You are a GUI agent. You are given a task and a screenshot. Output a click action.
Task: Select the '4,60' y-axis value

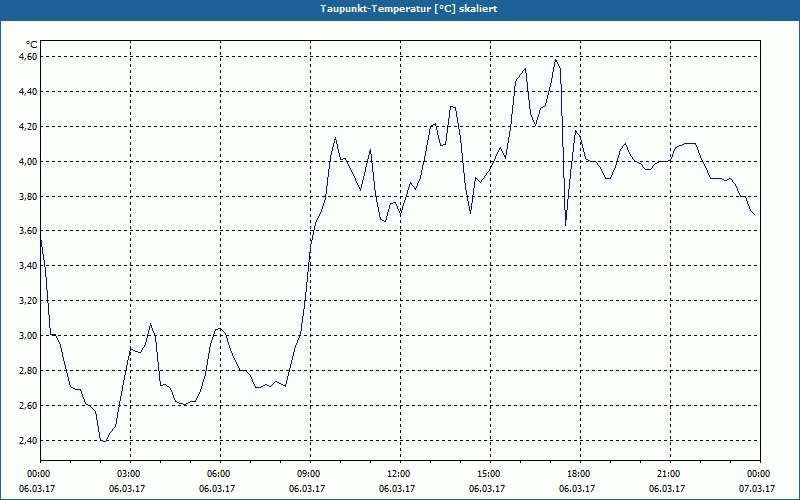click(x=28, y=57)
